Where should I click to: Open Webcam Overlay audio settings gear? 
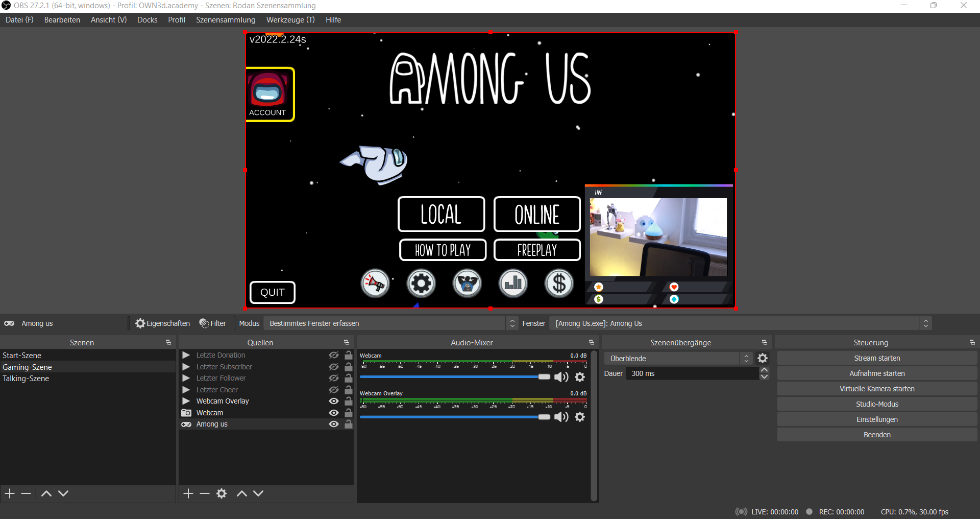pyautogui.click(x=580, y=417)
